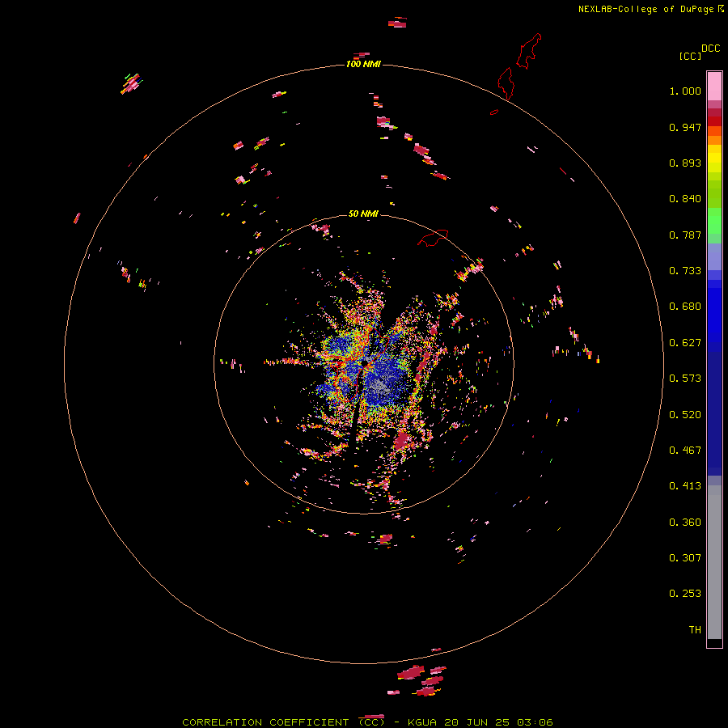Select the 0.893 scale value

[x=685, y=163]
